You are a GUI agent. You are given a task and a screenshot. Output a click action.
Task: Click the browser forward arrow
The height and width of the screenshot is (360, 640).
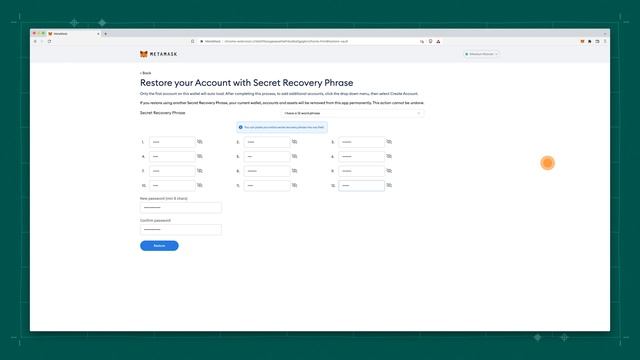tap(42, 41)
